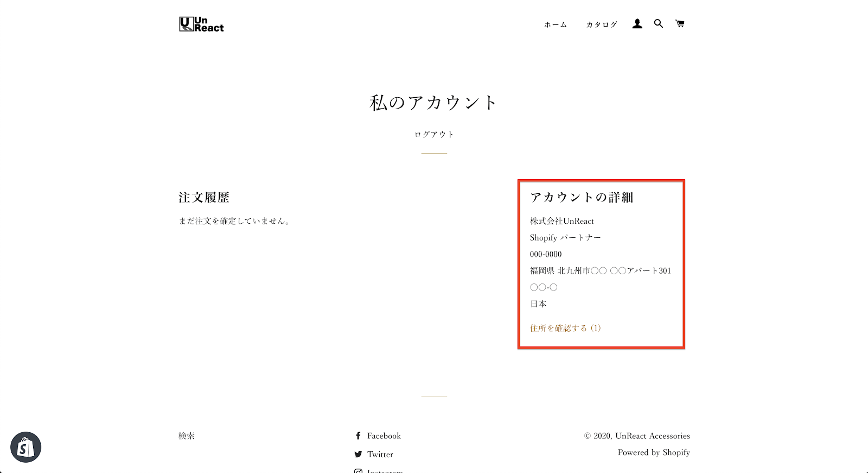
Task: Open the account page via person icon
Action: 637,24
